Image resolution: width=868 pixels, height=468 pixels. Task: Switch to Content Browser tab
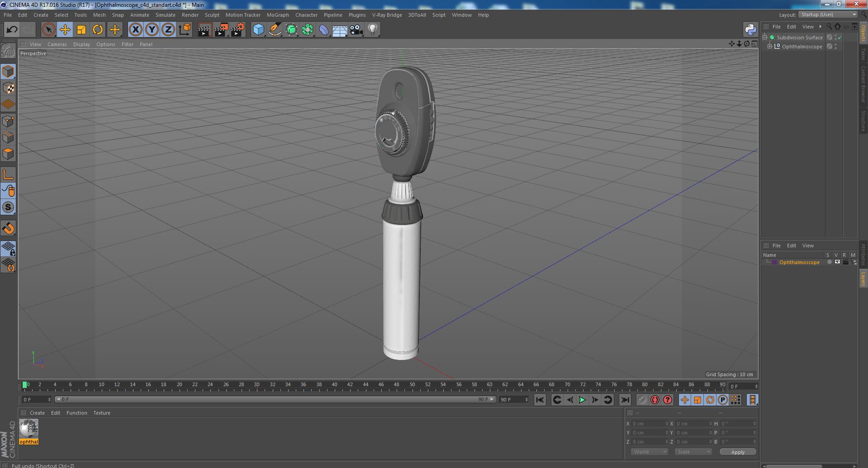point(863,84)
